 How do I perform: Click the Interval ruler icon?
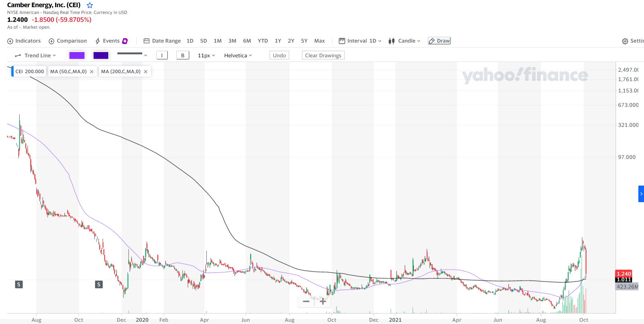pyautogui.click(x=342, y=41)
